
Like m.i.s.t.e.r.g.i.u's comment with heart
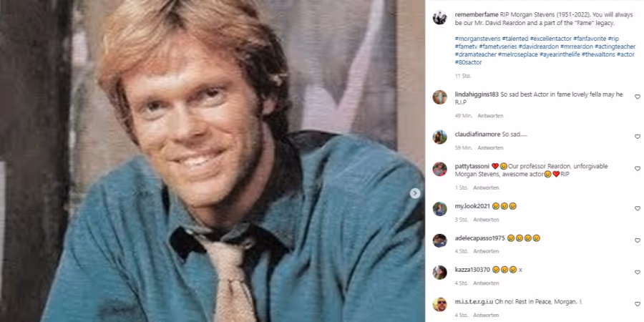[x=638, y=304]
